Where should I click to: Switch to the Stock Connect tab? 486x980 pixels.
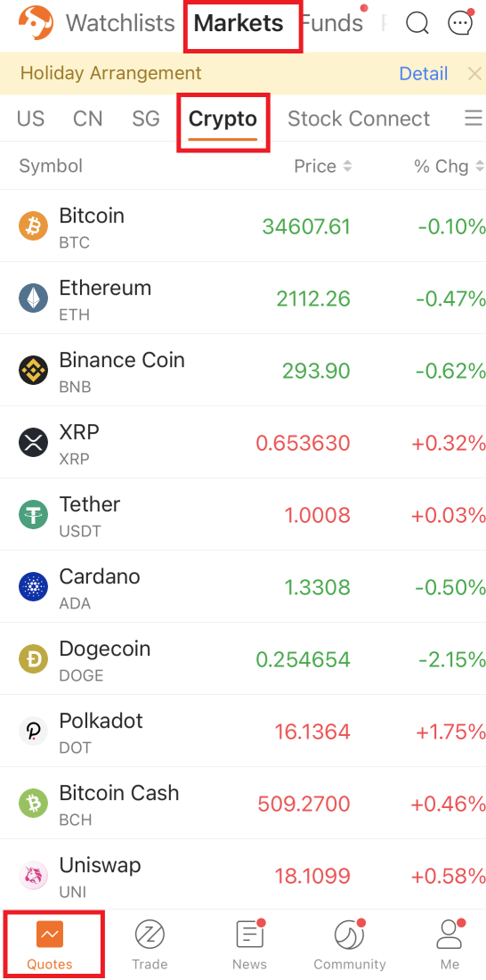tap(359, 118)
